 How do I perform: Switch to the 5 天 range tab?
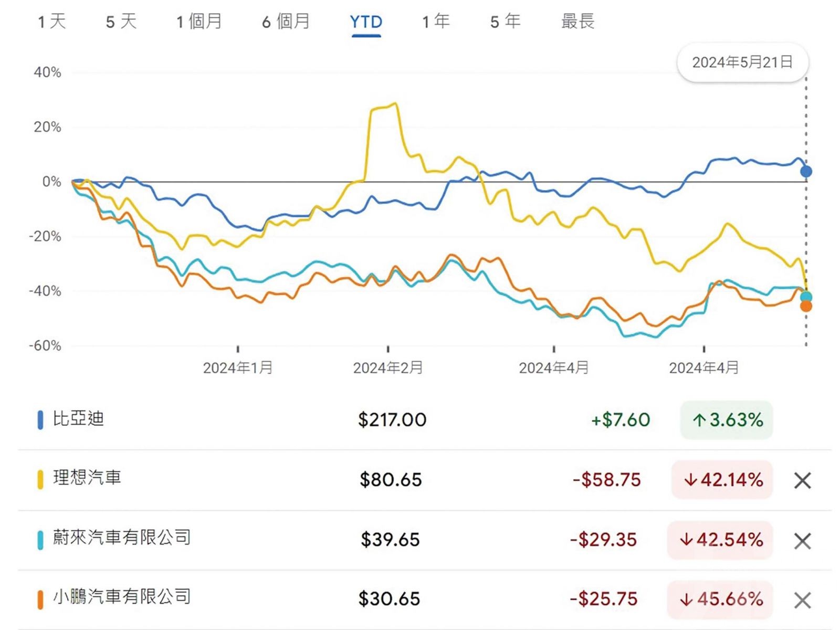pyautogui.click(x=121, y=22)
